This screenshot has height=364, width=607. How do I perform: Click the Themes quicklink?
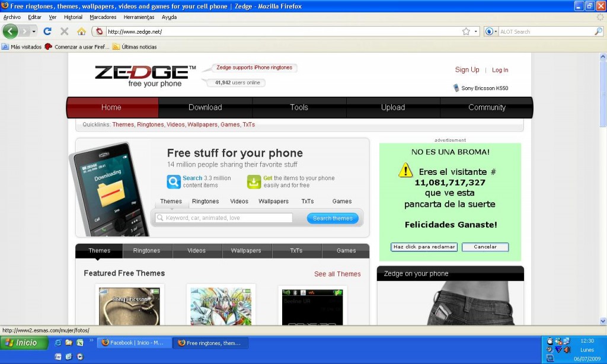tap(123, 124)
